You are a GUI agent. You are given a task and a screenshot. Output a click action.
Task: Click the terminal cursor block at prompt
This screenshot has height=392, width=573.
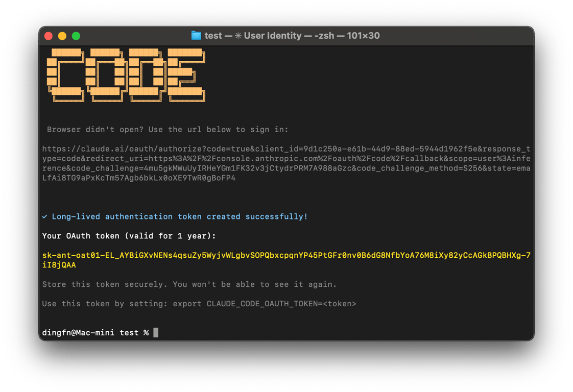pyautogui.click(x=156, y=332)
